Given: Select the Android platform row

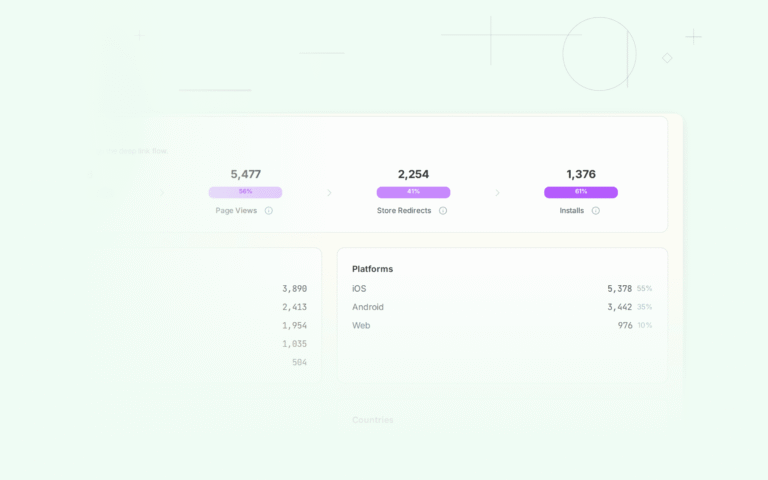Looking at the screenshot, I should click(x=502, y=307).
